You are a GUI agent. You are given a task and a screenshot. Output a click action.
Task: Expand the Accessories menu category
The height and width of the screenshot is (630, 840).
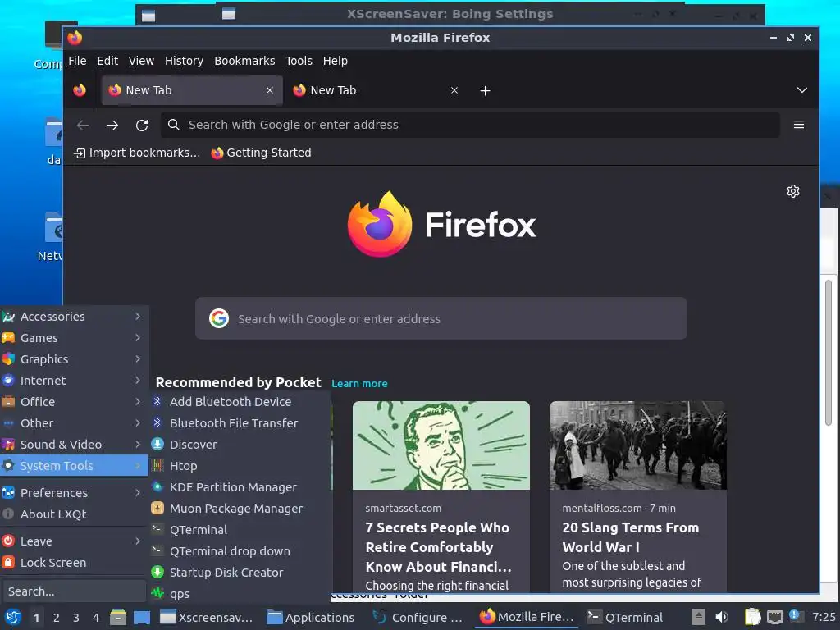(74, 317)
